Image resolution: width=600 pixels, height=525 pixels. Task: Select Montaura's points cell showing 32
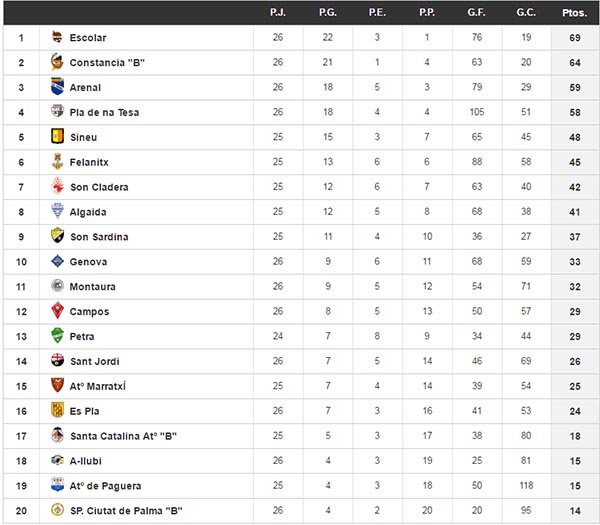(575, 287)
